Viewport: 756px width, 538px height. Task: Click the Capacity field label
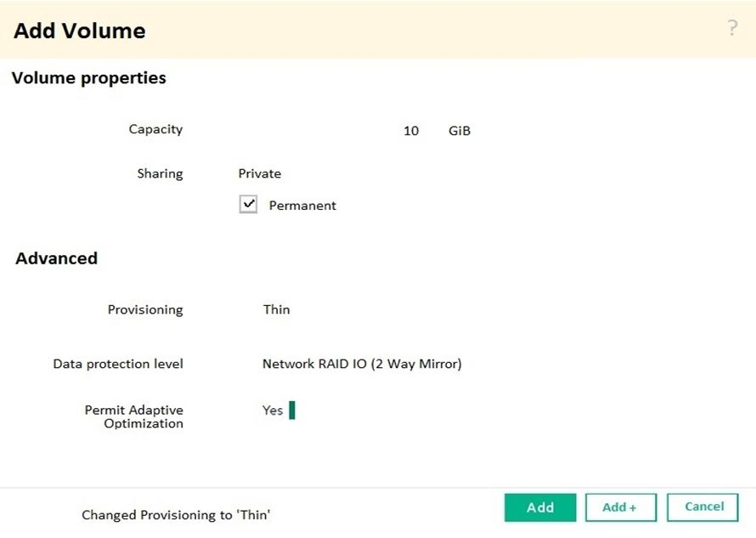(x=155, y=130)
